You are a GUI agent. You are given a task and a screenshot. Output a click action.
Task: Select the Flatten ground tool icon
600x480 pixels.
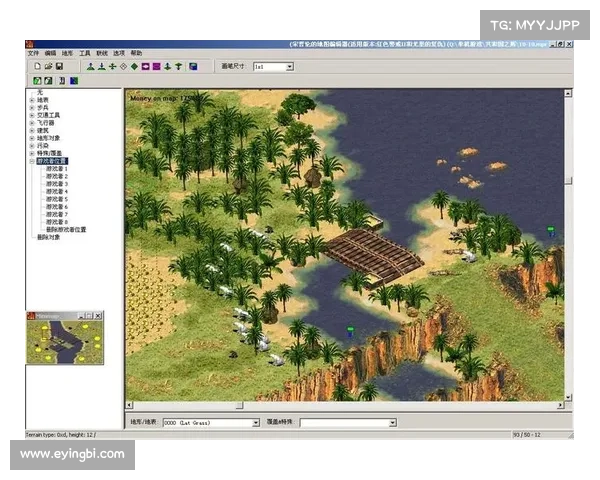click(112, 67)
